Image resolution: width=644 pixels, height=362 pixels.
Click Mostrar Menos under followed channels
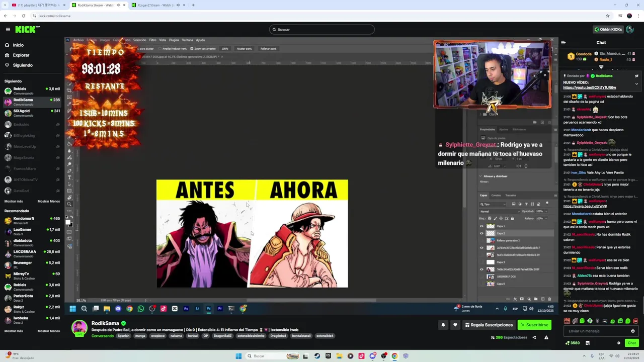click(x=49, y=201)
